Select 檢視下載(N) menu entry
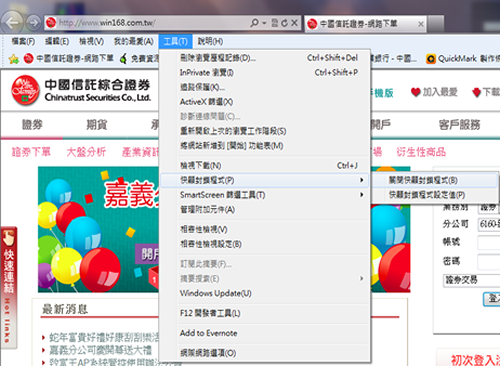 pyautogui.click(x=265, y=166)
